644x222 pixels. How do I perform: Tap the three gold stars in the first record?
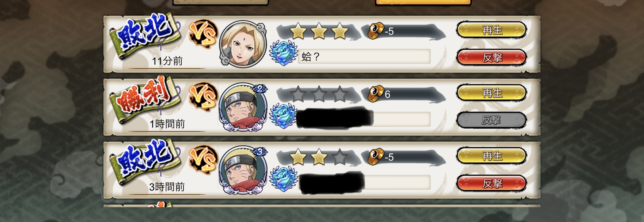click(319, 31)
